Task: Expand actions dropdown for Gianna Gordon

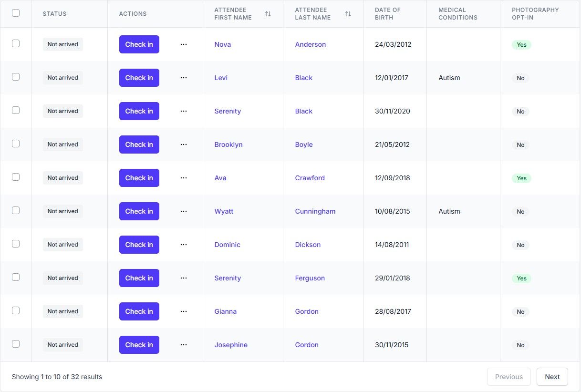Action: 184,311
